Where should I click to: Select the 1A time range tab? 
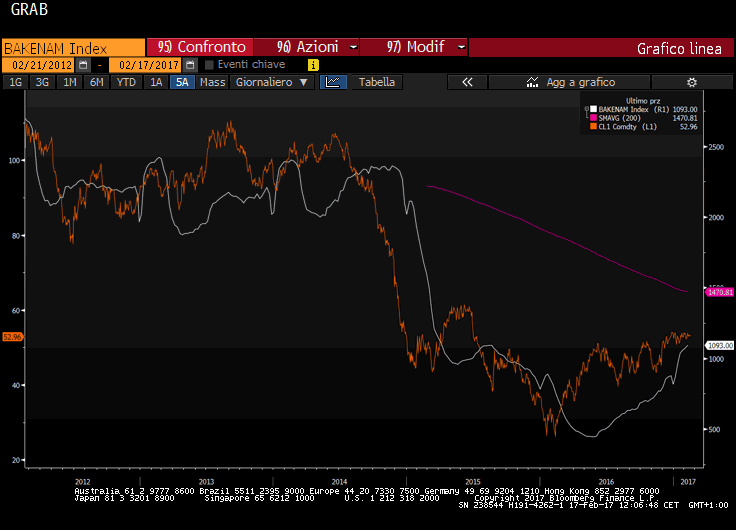tap(156, 82)
